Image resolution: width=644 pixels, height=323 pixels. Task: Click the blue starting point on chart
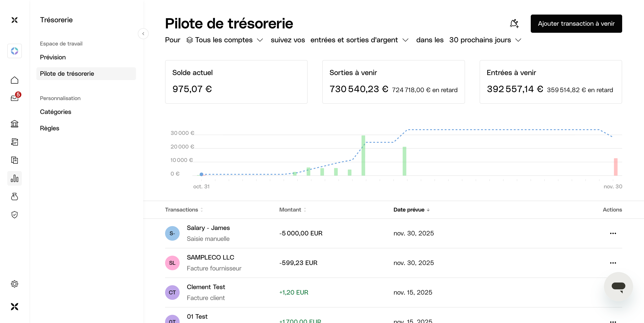201,174
